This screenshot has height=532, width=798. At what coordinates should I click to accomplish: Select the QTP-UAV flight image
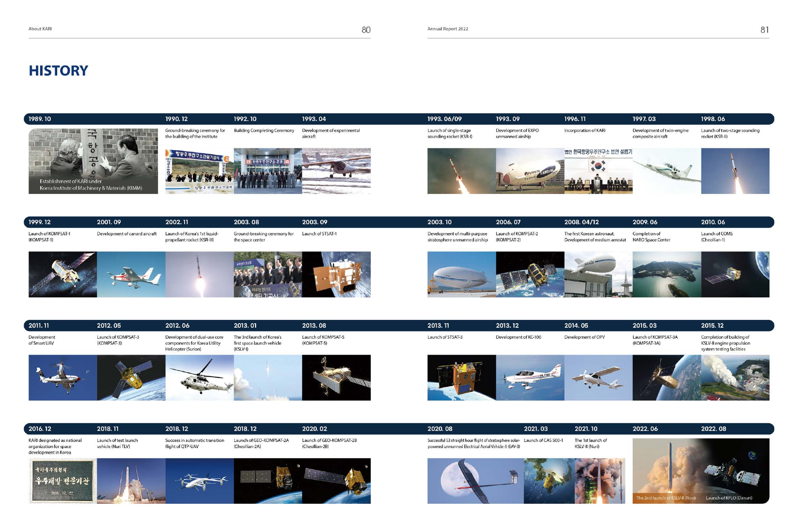pos(199,481)
